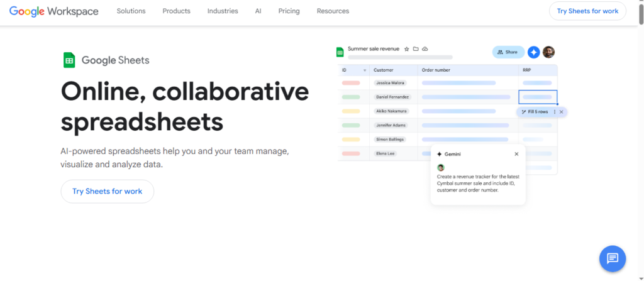644x281 pixels.
Task: Click the Google Workspace logo
Action: [x=54, y=11]
